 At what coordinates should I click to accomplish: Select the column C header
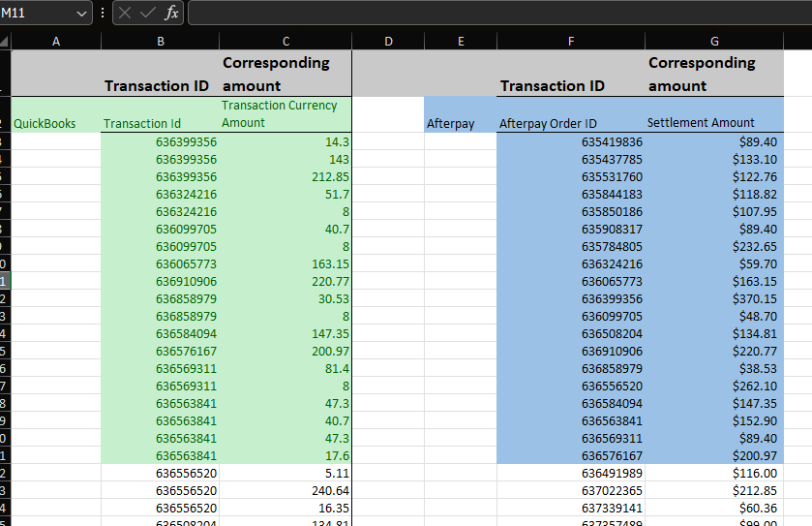point(286,41)
